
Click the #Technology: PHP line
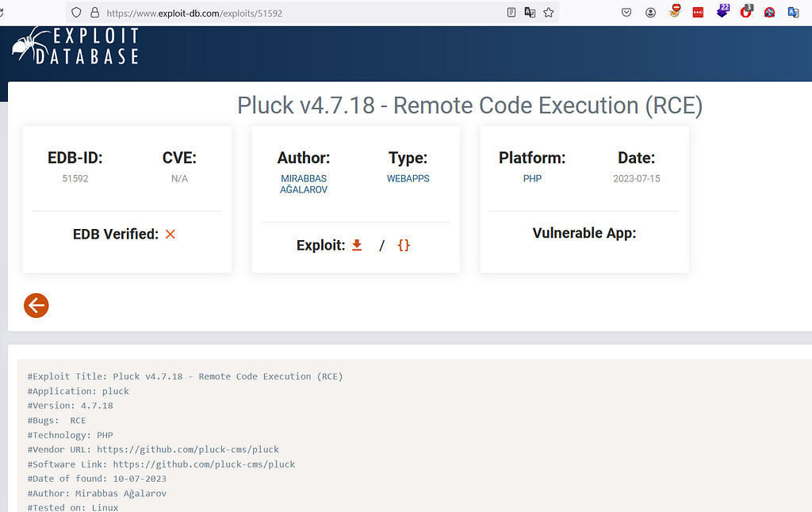[70, 435]
